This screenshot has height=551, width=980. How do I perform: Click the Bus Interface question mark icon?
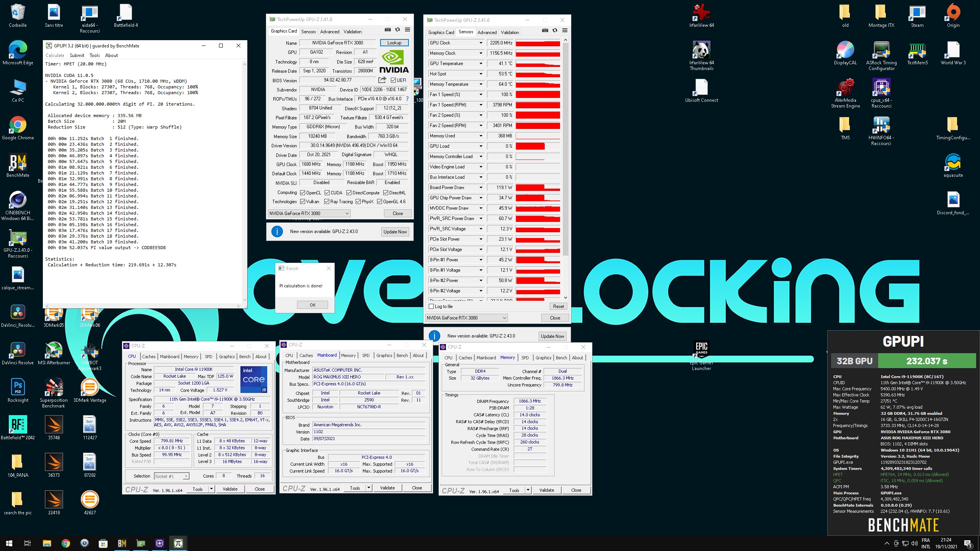point(407,99)
